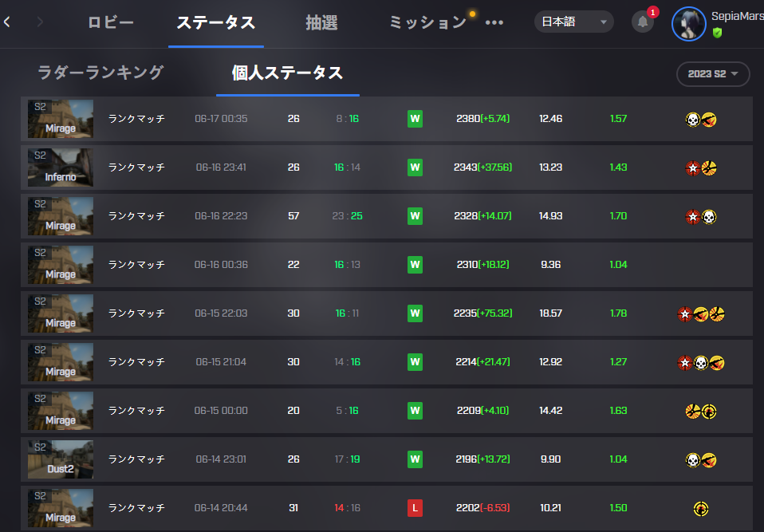Open the Mirage thumbnail for 06-16 00:36
Image resolution: width=764 pixels, height=532 pixels.
tap(61, 265)
